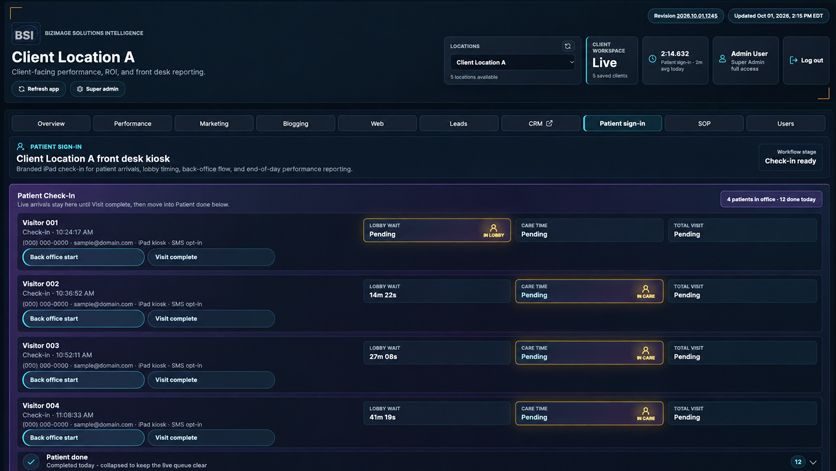The image size is (836, 471).
Task: Click the In Care icon for Visitor 003
Action: (645, 350)
